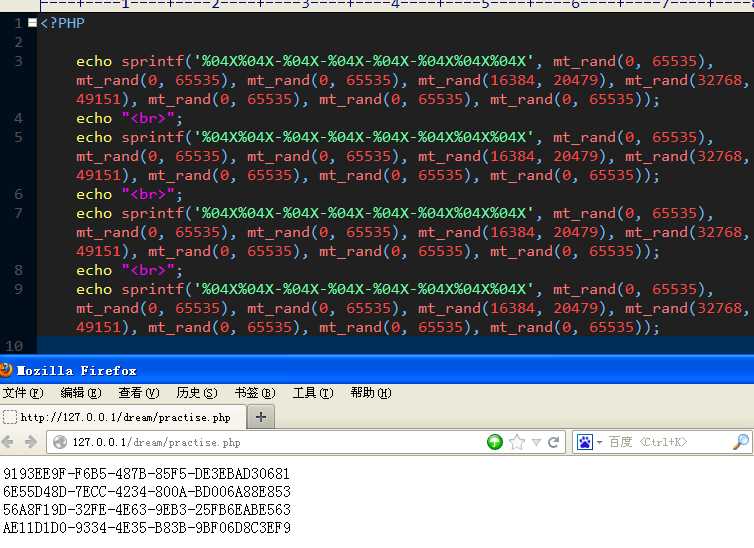
Task: Reload the page with the refresh icon
Action: pyautogui.click(x=553, y=442)
